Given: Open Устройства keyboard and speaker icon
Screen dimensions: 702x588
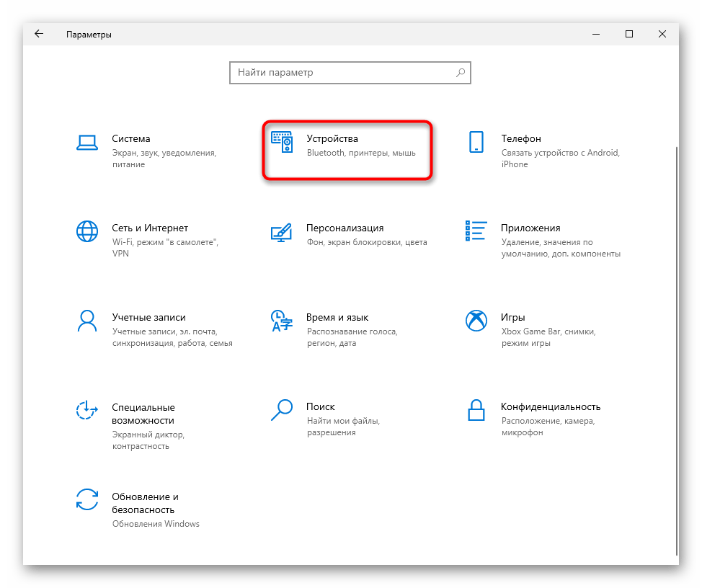Looking at the screenshot, I should pos(281,142).
